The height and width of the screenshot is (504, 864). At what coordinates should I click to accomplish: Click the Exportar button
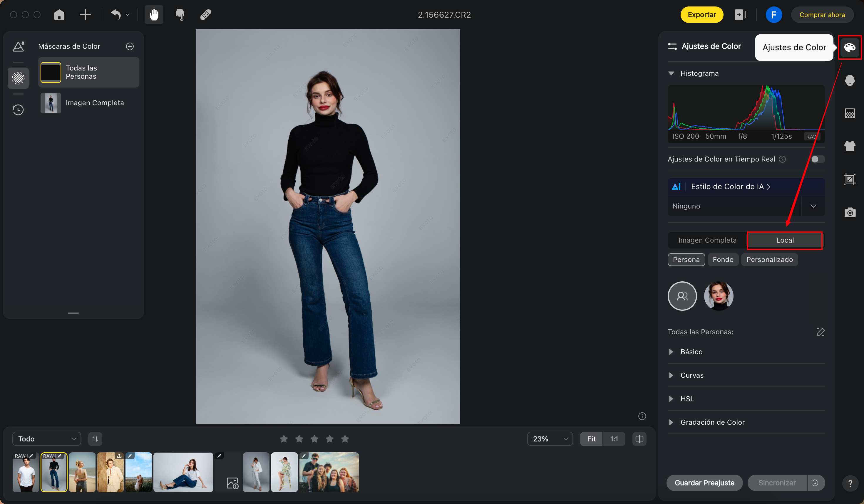click(701, 15)
